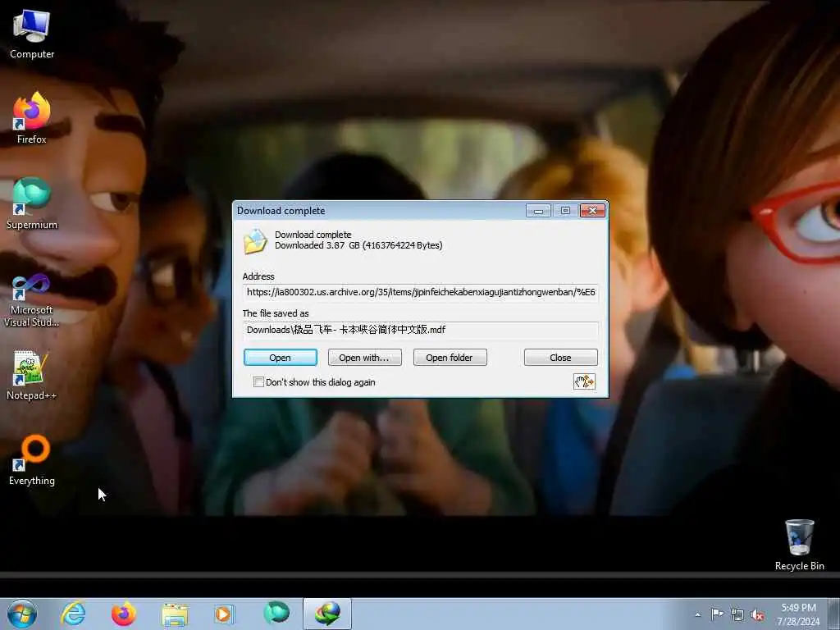Screen dimensions: 840x630
Task: Click the muted volume tray icon
Action: [757, 614]
